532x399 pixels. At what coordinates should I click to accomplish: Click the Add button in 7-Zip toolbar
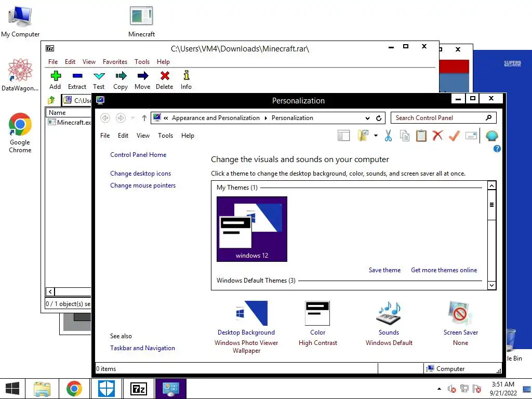pos(55,80)
